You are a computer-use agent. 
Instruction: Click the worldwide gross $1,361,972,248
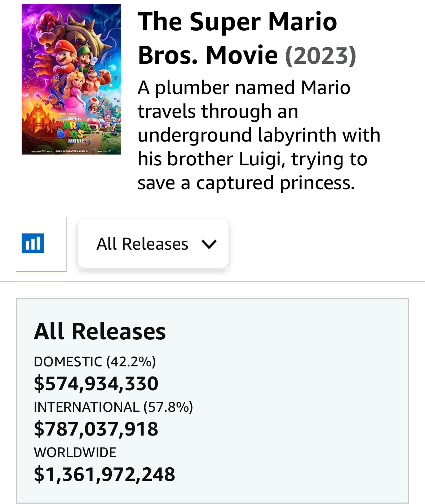(x=104, y=474)
